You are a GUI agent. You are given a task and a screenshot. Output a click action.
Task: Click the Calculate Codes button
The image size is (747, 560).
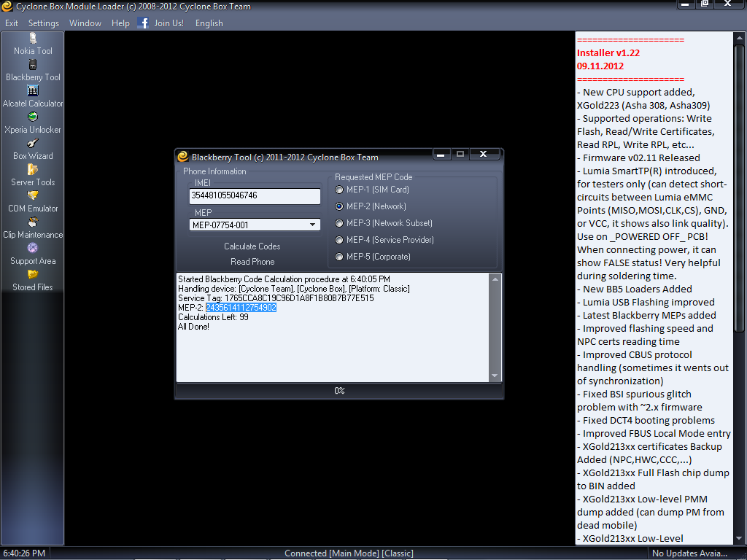click(252, 246)
